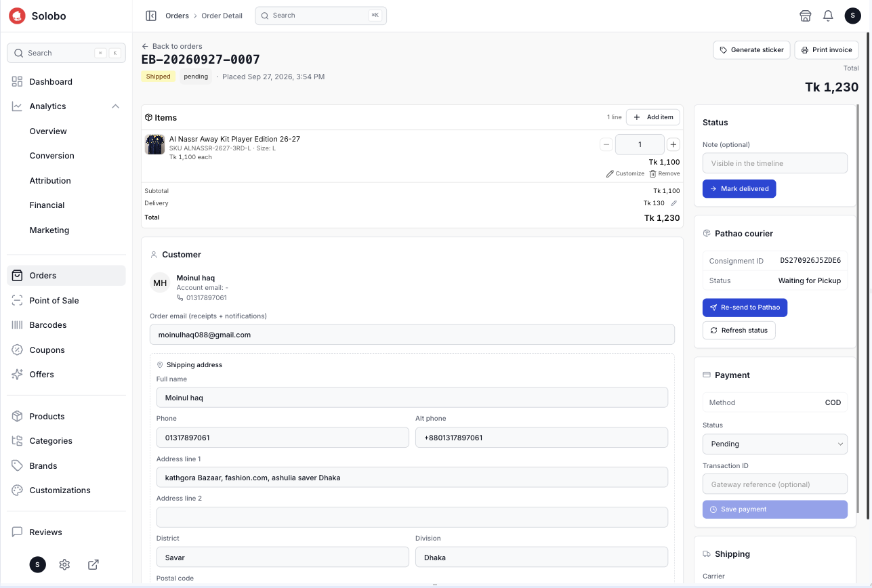Click the Order email input field
This screenshot has height=588, width=872.
tap(412, 335)
